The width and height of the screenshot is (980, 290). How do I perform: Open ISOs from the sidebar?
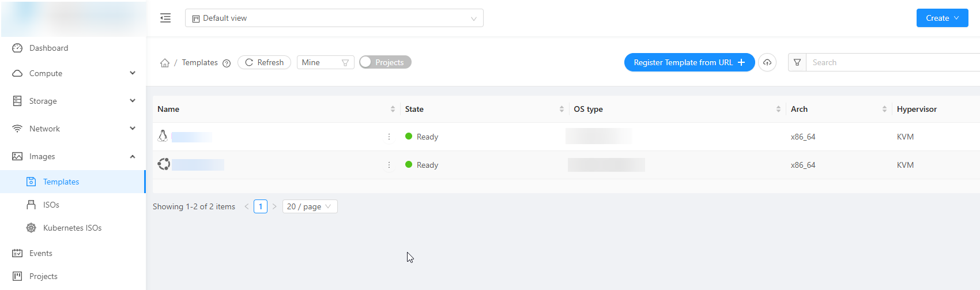tap(51, 205)
